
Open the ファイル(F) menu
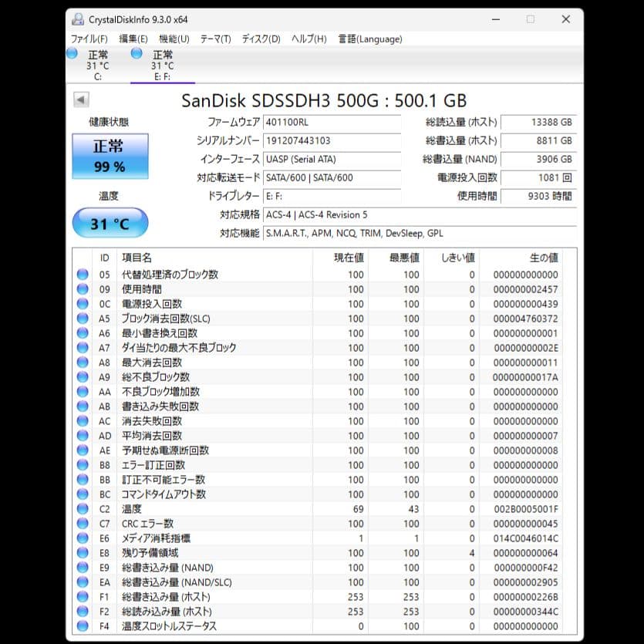click(89, 39)
